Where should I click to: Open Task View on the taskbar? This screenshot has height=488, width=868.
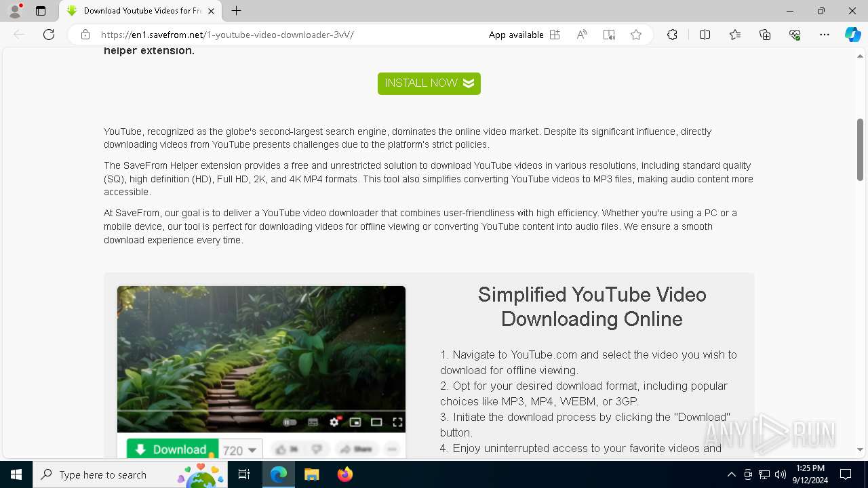click(x=244, y=474)
